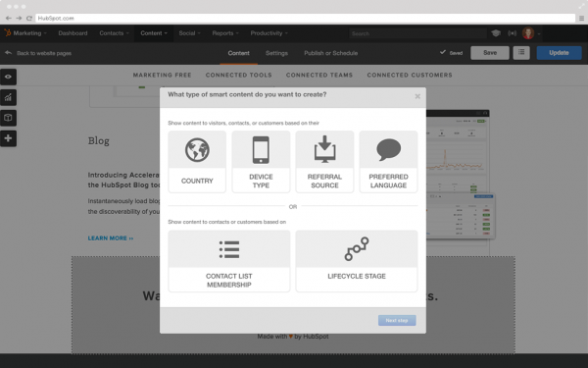
Task: Open the Marketing dropdown menu
Action: coord(30,33)
